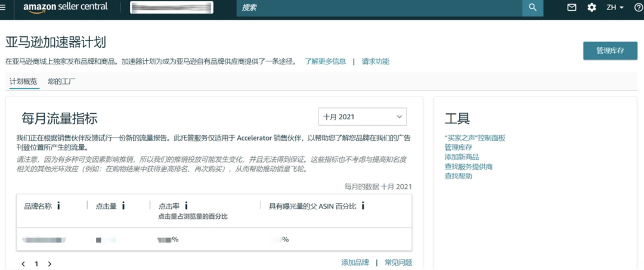
Task: Click the 工具 panel heading
Action: click(457, 118)
